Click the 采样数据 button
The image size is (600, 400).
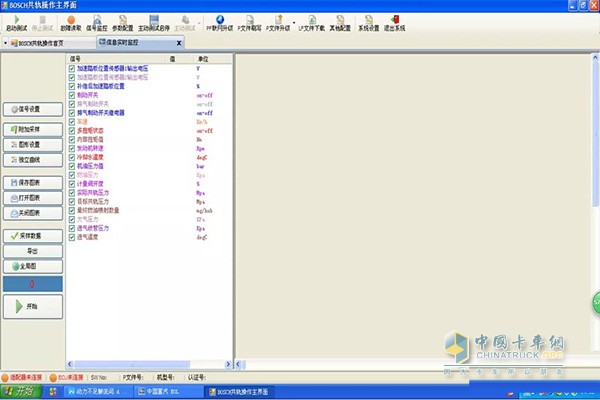tap(33, 236)
